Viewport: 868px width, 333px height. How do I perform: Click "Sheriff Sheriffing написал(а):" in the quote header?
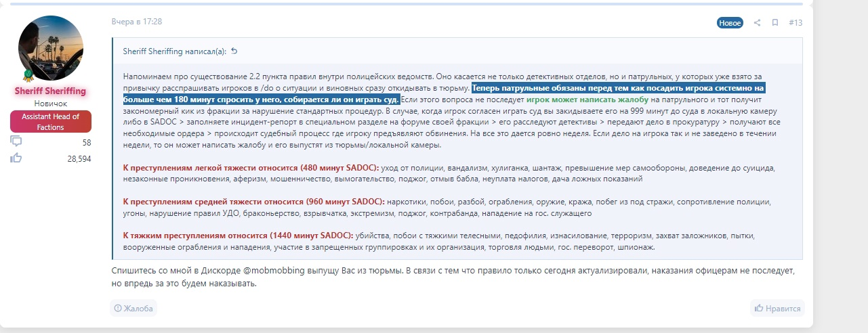tap(175, 51)
